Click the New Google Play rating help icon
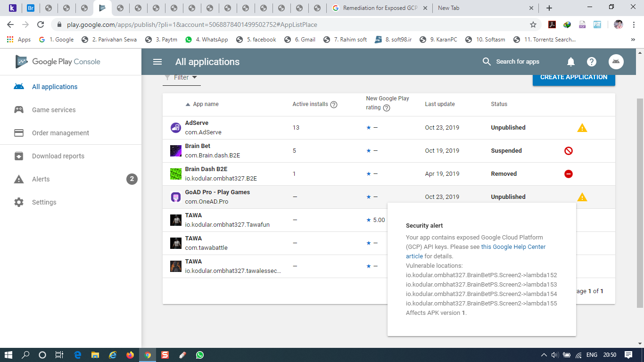644x362 pixels. 387,108
